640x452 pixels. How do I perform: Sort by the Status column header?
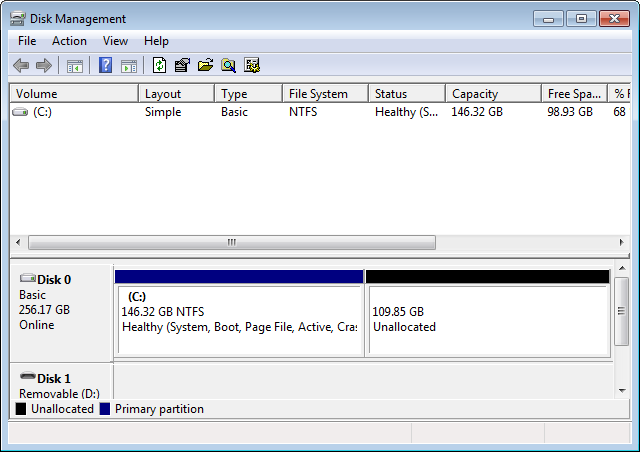click(x=407, y=94)
